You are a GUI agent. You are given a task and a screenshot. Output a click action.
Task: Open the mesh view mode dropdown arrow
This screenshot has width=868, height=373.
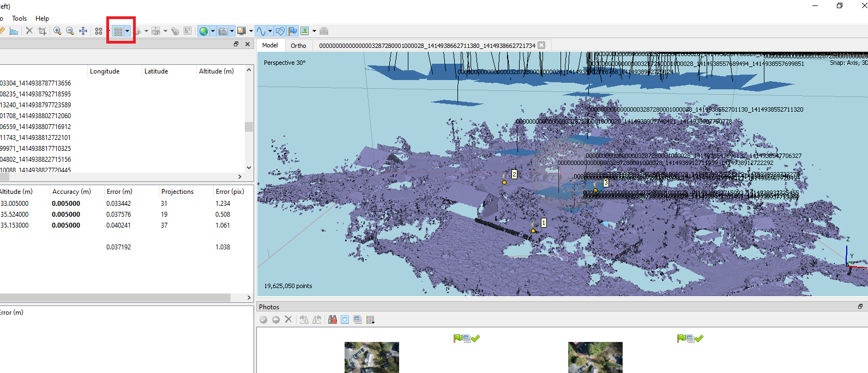pyautogui.click(x=146, y=31)
